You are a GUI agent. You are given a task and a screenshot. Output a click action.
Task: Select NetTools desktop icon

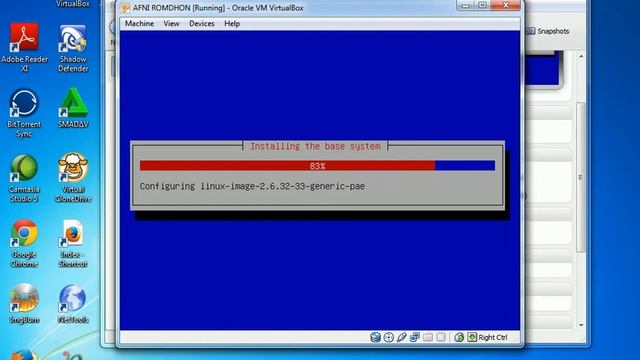coord(73,304)
